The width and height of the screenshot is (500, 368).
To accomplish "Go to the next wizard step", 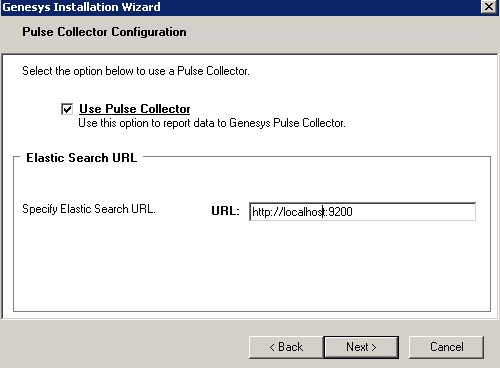I will coord(361,347).
